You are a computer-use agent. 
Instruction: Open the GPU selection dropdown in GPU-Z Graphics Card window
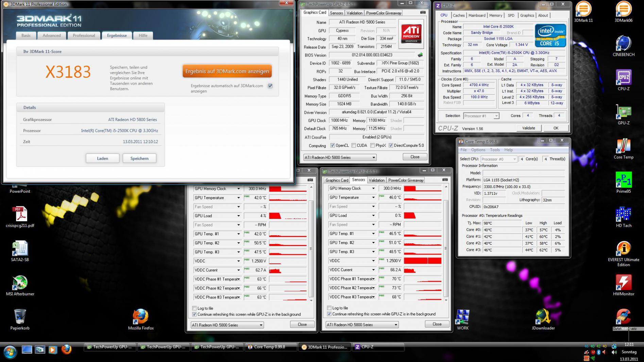(340, 157)
